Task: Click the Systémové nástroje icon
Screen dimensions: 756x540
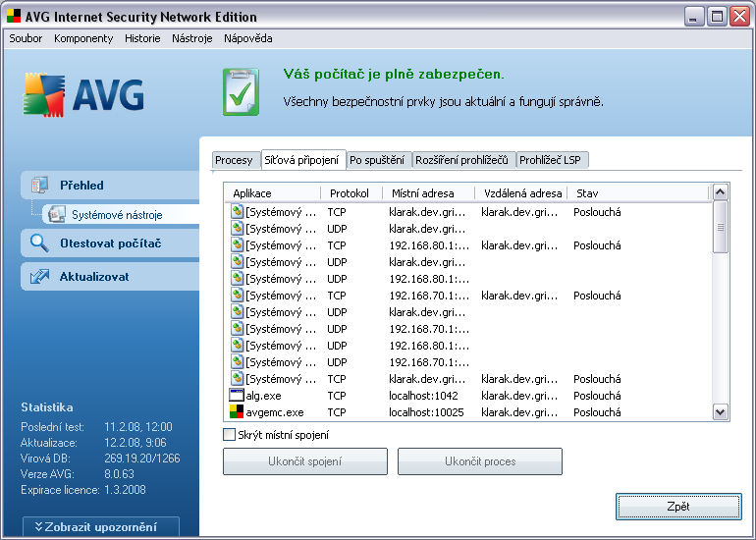Action: pyautogui.click(x=57, y=215)
